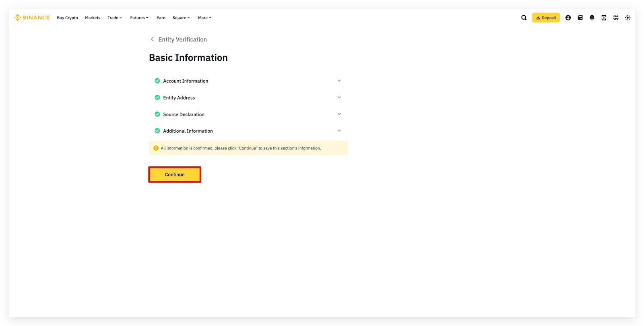Screen dimensions: 644x326
Task: Open the Earn menu item
Action: click(161, 18)
